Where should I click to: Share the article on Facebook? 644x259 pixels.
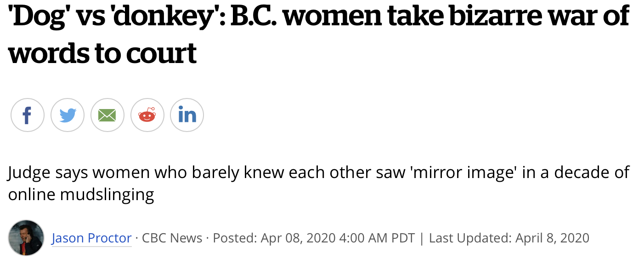click(x=27, y=115)
